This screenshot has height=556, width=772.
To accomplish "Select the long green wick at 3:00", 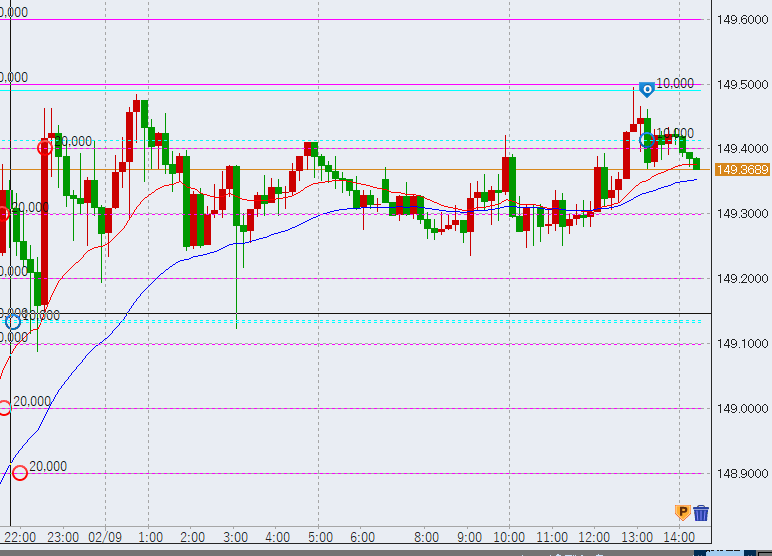I will [236, 297].
